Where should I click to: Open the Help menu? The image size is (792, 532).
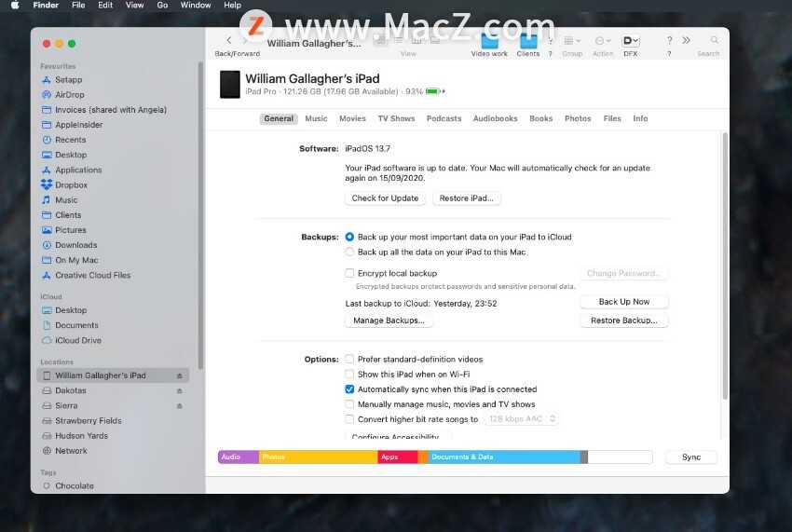[x=232, y=5]
